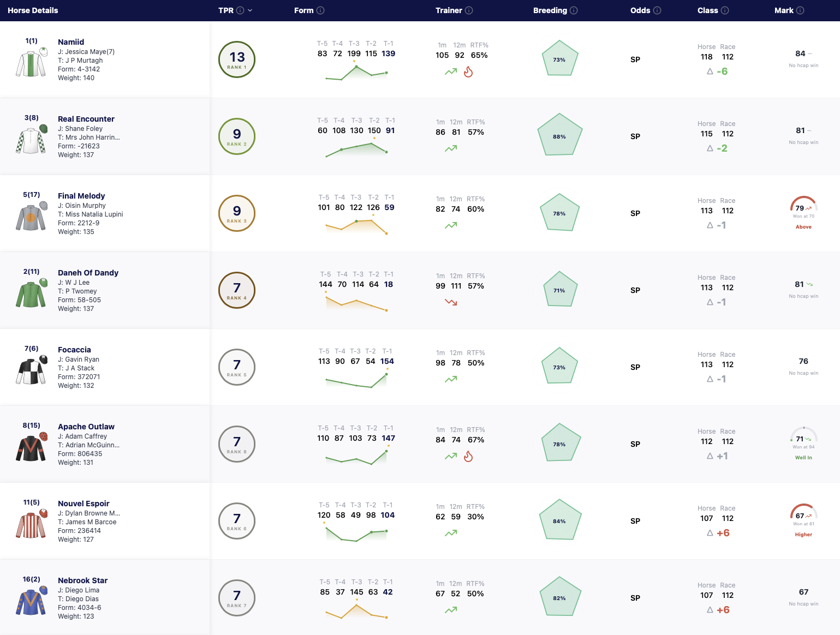The image size is (840, 635).
Task: Click the Odds info icon
Action: click(657, 10)
